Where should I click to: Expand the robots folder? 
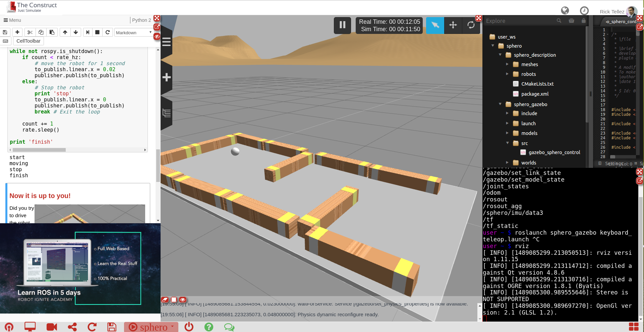pyautogui.click(x=507, y=74)
